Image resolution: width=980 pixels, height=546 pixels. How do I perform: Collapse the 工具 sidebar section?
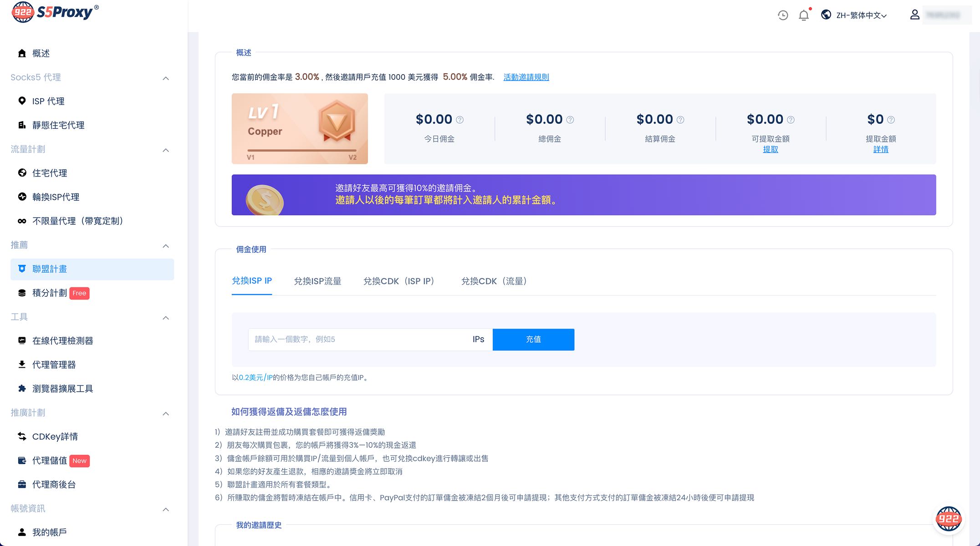pos(166,318)
